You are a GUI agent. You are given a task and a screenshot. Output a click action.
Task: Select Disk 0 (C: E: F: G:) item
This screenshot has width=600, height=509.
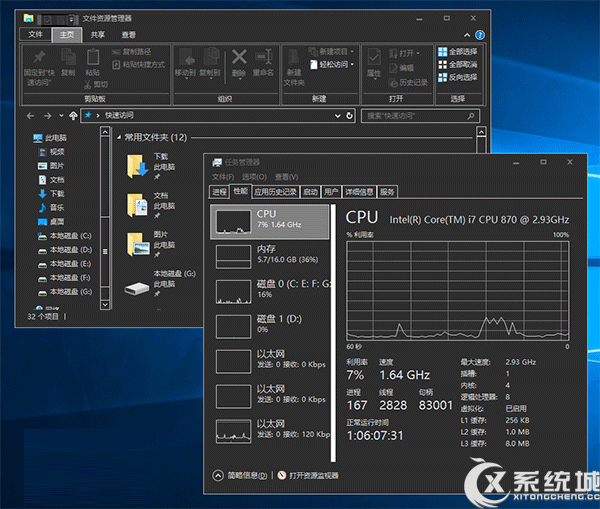click(x=270, y=292)
